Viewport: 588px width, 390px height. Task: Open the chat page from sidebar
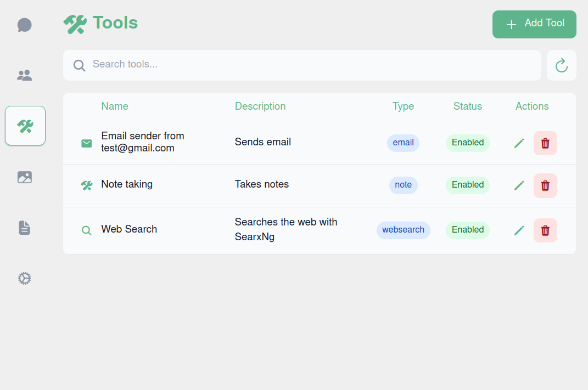(x=25, y=25)
